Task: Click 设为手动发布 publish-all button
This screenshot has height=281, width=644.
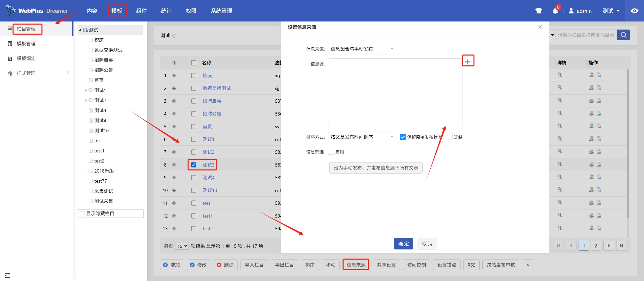Action: tap(376, 168)
